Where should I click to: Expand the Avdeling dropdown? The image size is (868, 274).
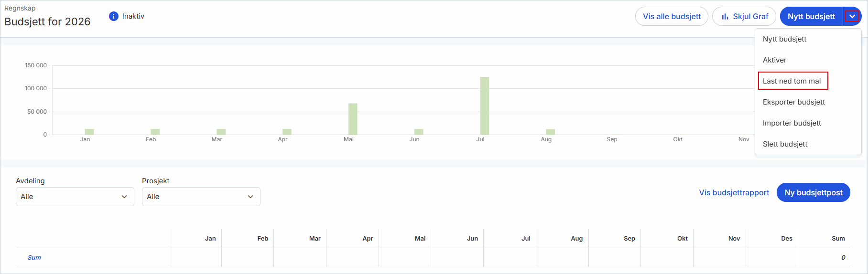coord(75,197)
